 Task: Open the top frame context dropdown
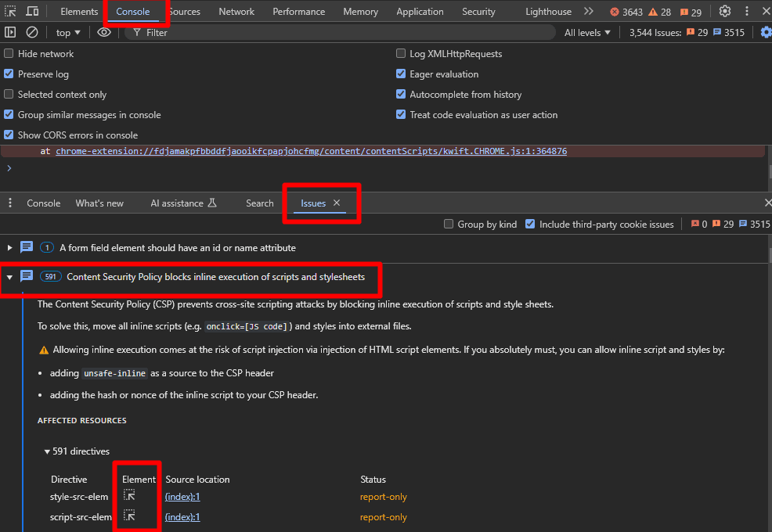click(x=67, y=32)
